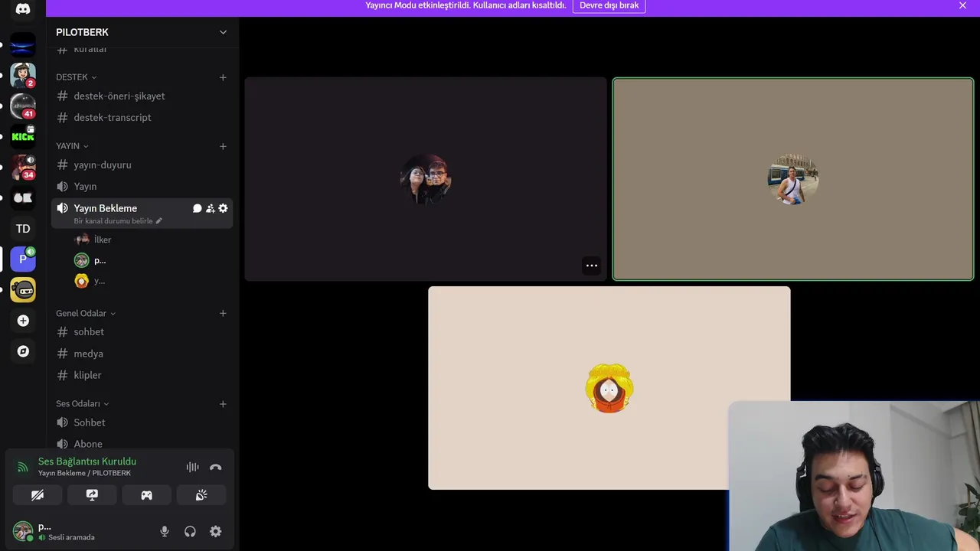Viewport: 980px width, 551px height.
Task: Open more options on first video tile
Action: pyautogui.click(x=592, y=266)
